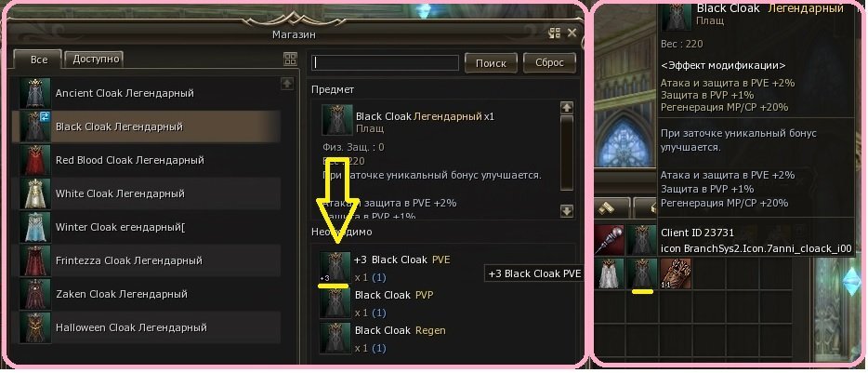Click the Black Cloak Regen ingredient icon
The width and height of the screenshot is (868, 373).
(x=335, y=338)
